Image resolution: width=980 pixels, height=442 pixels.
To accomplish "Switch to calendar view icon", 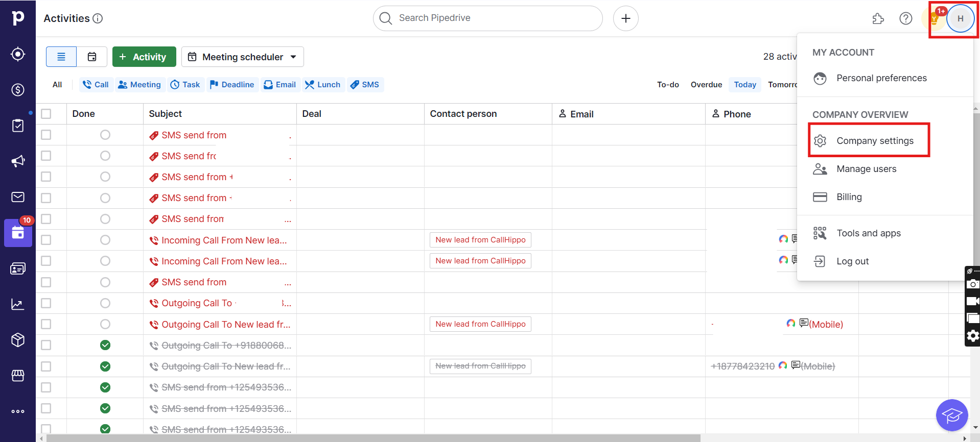I will 92,57.
